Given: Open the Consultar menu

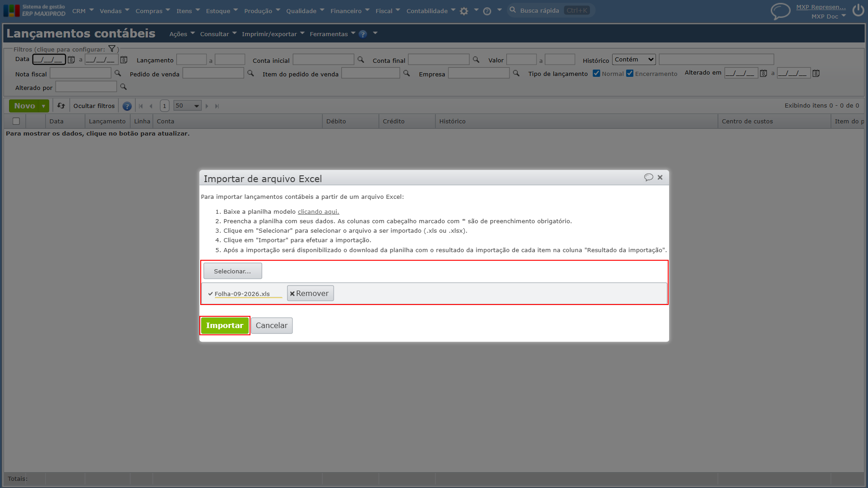Looking at the screenshot, I should pyautogui.click(x=218, y=34).
